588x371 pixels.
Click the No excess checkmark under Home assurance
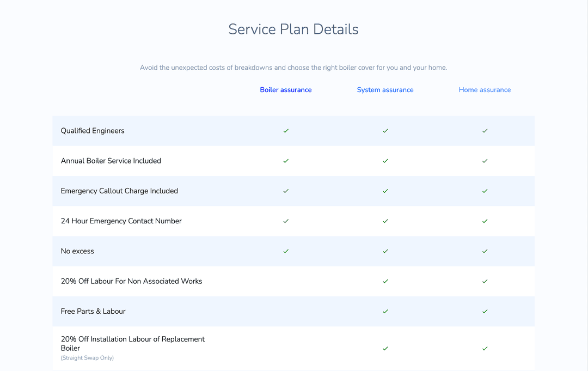tap(485, 251)
